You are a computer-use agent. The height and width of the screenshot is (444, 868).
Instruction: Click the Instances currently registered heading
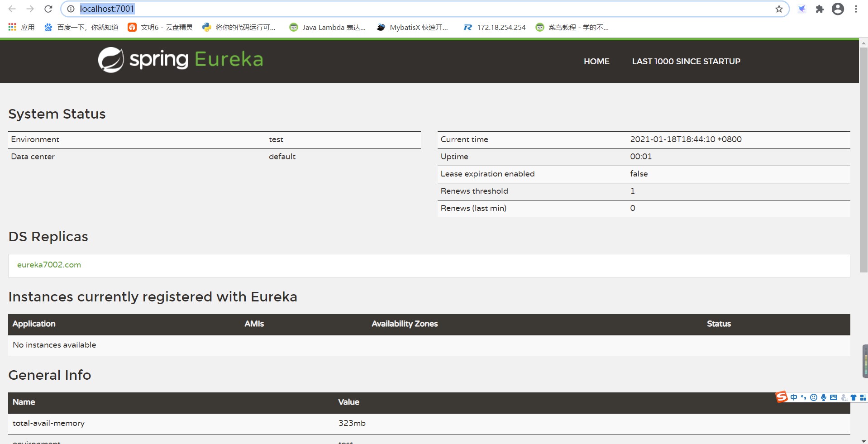(153, 297)
